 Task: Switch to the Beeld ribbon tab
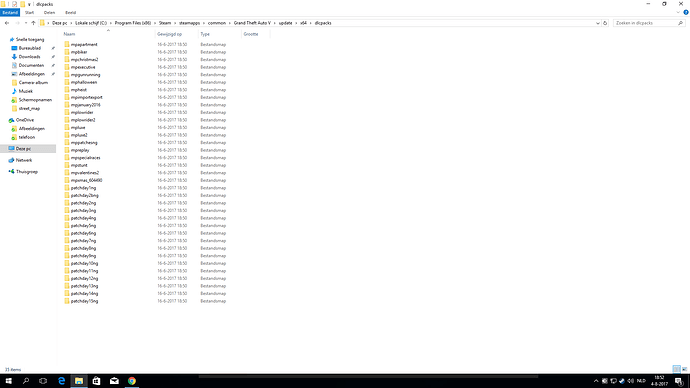click(x=70, y=12)
